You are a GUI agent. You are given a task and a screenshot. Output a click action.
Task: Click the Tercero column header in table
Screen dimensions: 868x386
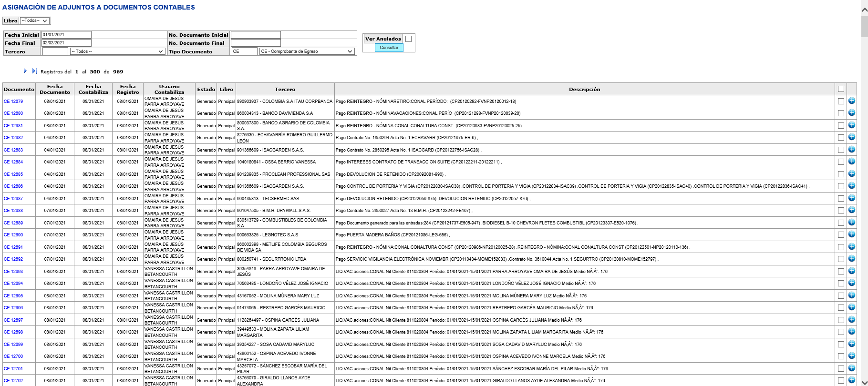tap(285, 89)
